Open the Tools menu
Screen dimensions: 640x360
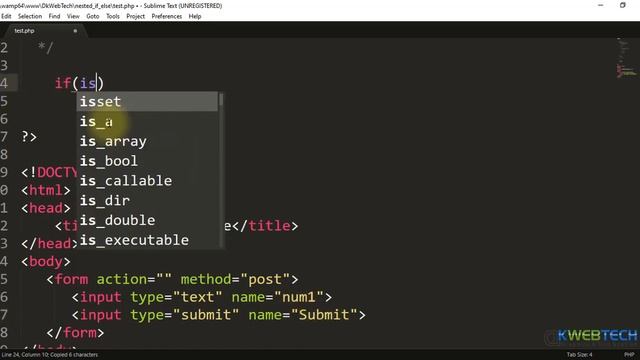pos(113,16)
